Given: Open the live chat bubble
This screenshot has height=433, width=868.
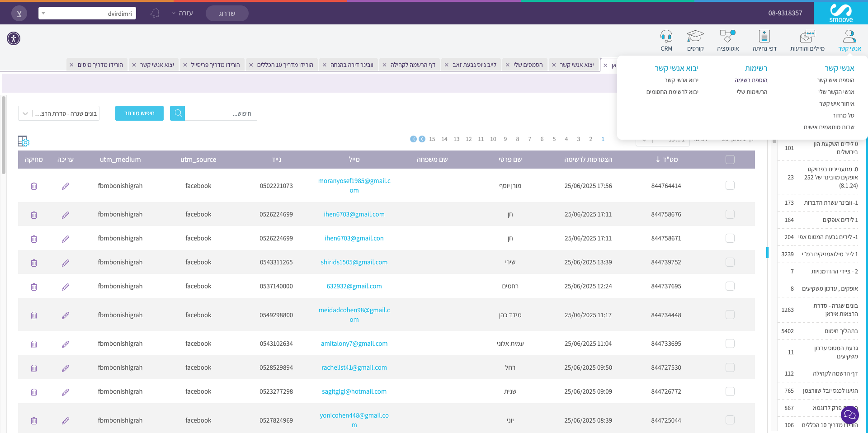Looking at the screenshot, I should point(850,414).
